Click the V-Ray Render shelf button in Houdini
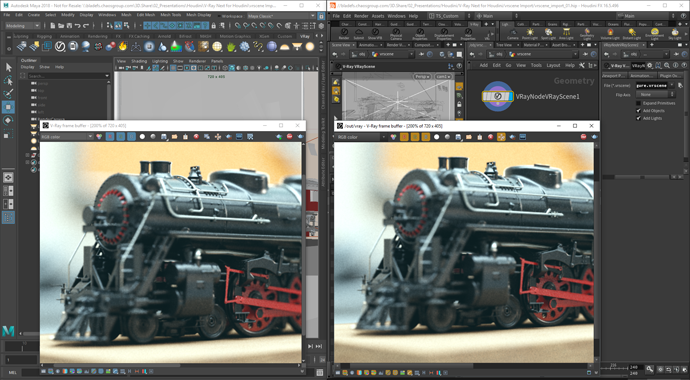 point(344,34)
